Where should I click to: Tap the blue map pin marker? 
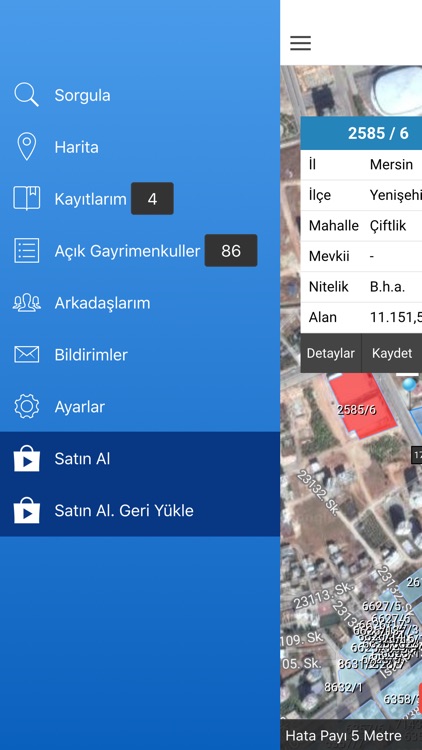click(409, 386)
